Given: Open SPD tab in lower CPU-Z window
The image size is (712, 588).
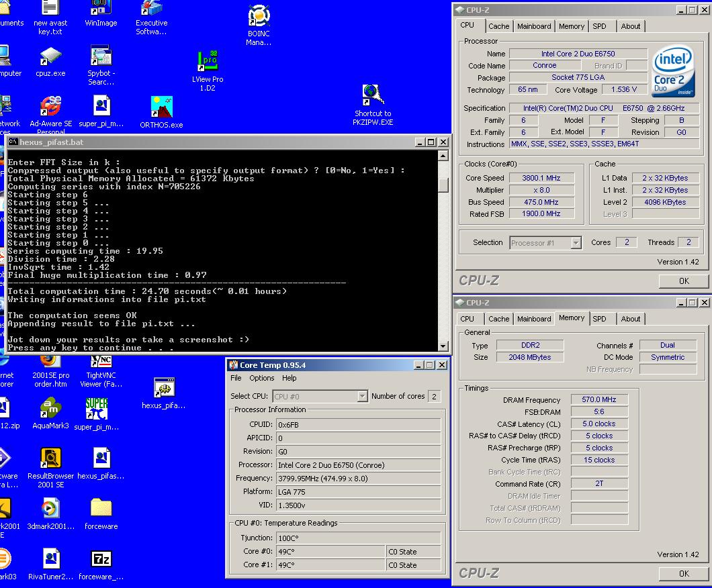Looking at the screenshot, I should (599, 319).
